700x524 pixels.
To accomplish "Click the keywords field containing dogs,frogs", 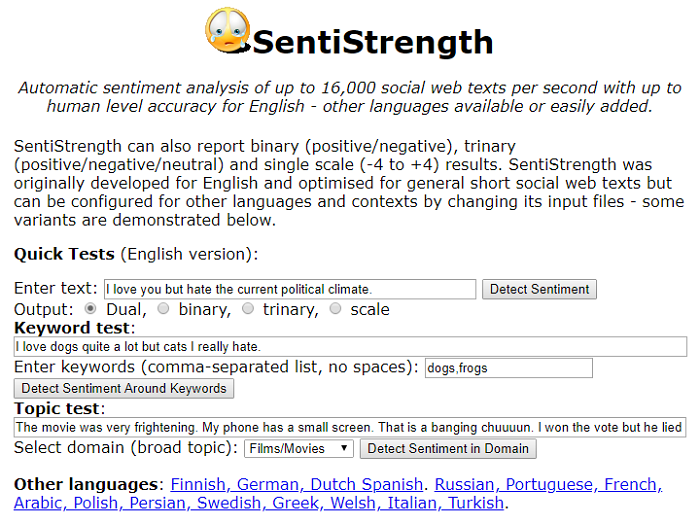I will point(509,368).
